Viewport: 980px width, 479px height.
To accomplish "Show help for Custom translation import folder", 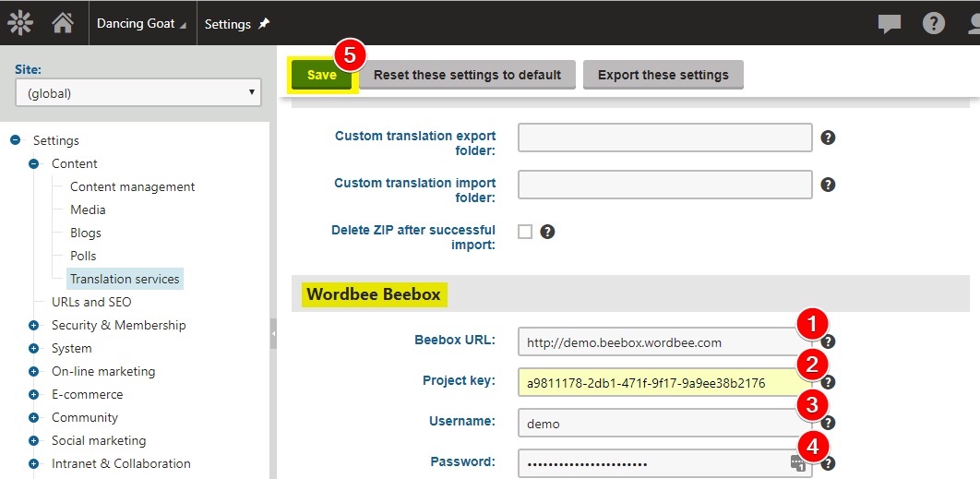I will [x=828, y=185].
